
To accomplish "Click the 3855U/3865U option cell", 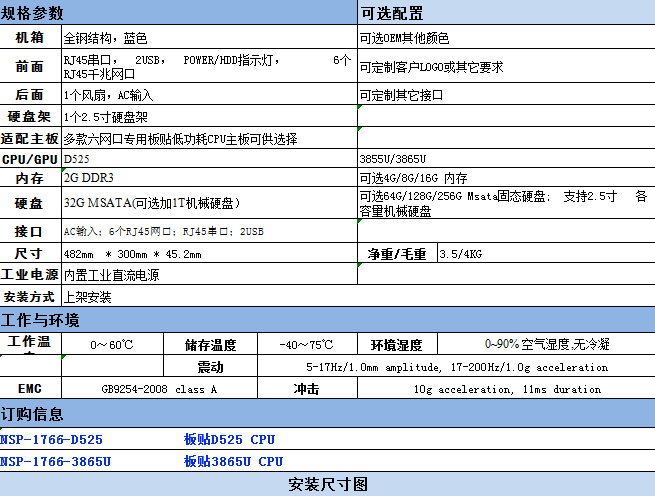I will click(x=395, y=159).
